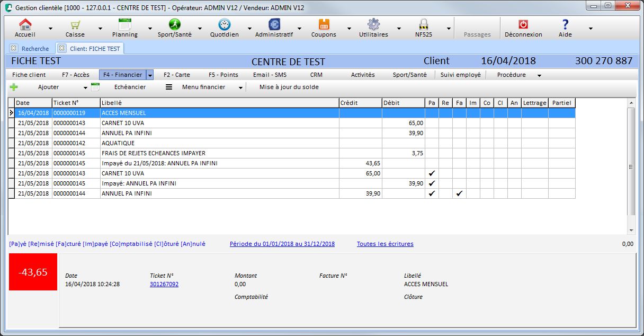Open the Planning calendar icon
This screenshot has width=644, height=336.
(x=125, y=24)
